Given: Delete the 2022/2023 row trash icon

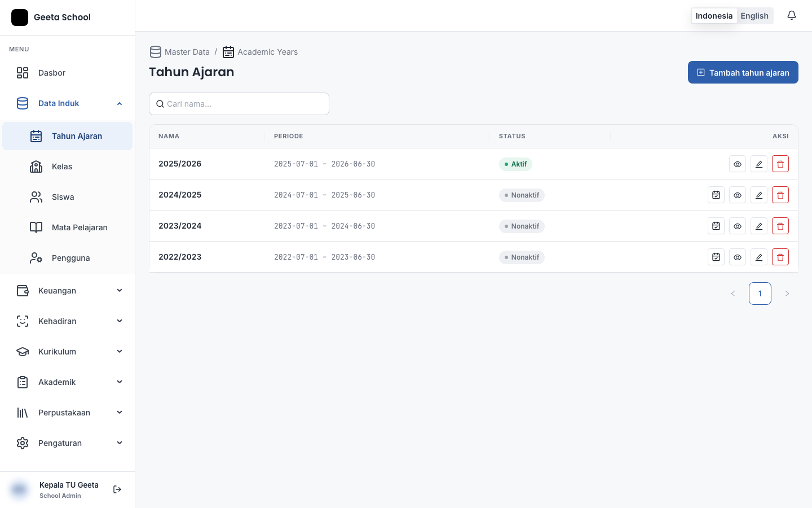Looking at the screenshot, I should (780, 257).
